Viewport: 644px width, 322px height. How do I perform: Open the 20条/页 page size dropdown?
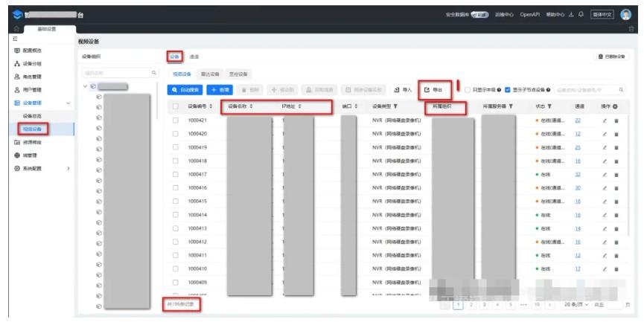pyautogui.click(x=577, y=304)
